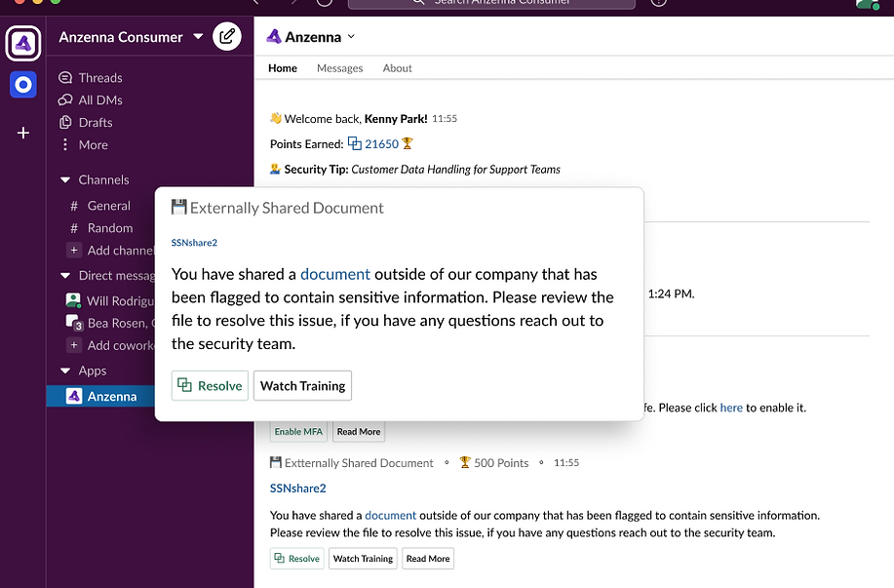Click the compose new message icon
894x588 pixels.
[226, 37]
